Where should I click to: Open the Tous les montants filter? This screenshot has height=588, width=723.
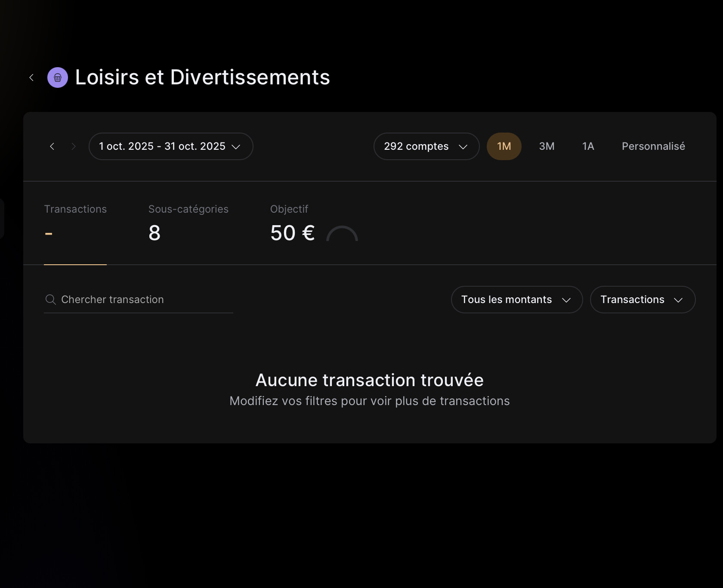click(x=516, y=300)
